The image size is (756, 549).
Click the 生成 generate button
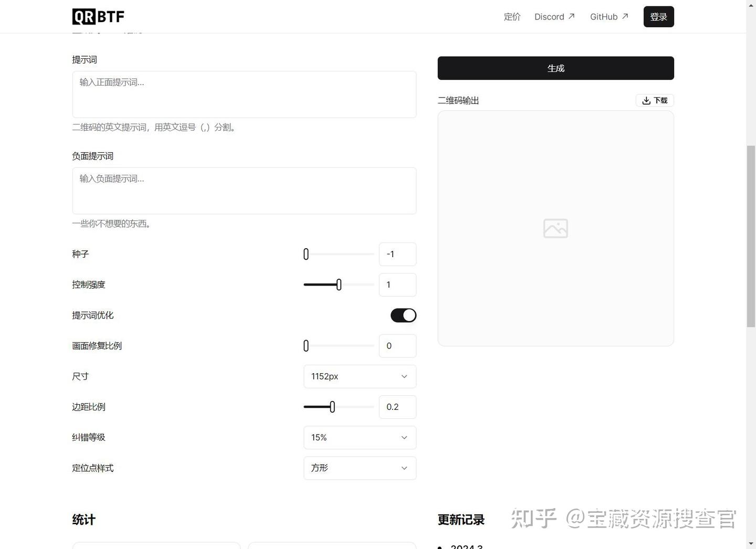tap(555, 68)
